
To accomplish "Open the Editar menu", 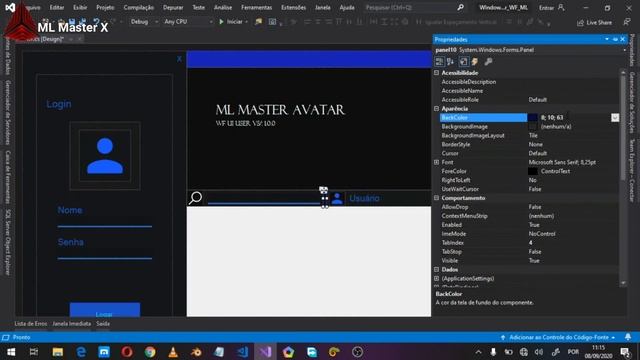I will [x=57, y=7].
